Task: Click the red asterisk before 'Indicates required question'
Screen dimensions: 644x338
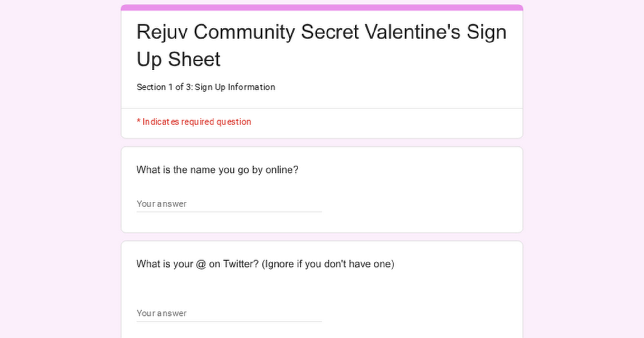Action: coord(138,121)
